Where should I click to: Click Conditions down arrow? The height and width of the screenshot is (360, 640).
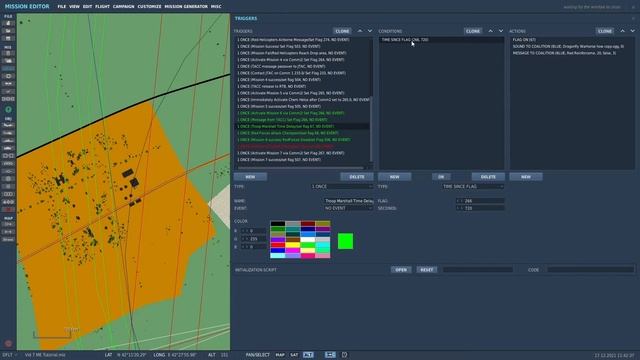pos(501,31)
